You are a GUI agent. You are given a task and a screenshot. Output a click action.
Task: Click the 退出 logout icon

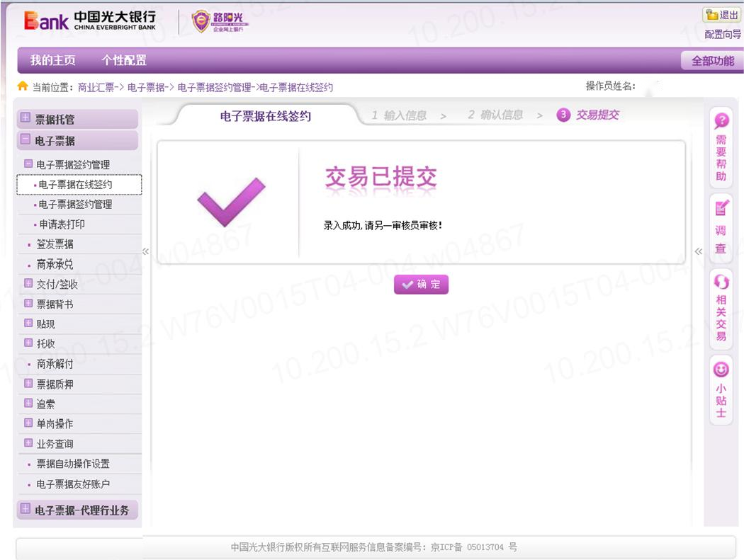[x=711, y=15]
